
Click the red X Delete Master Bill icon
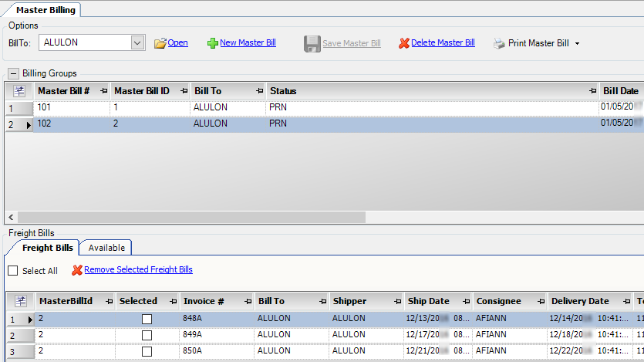click(x=404, y=43)
